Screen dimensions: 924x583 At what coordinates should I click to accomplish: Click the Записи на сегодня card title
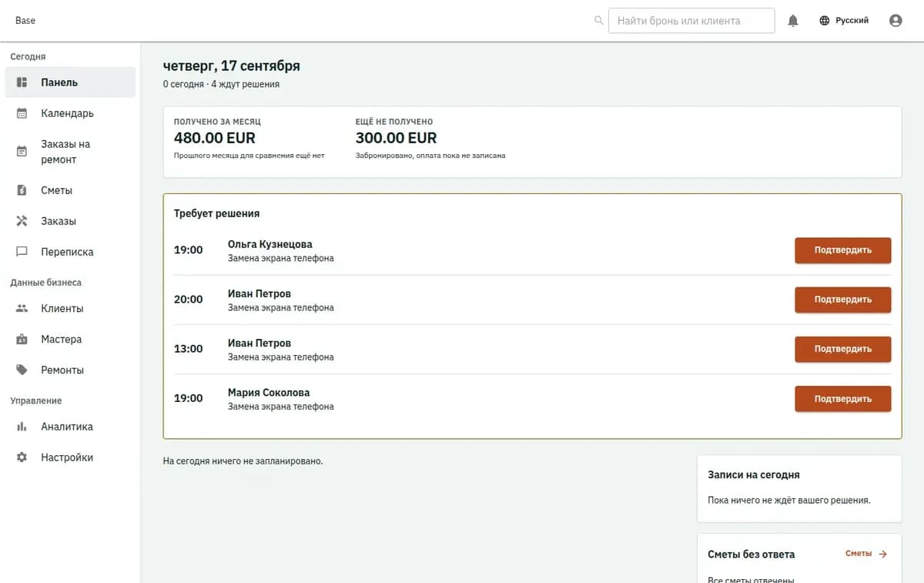[754, 475]
